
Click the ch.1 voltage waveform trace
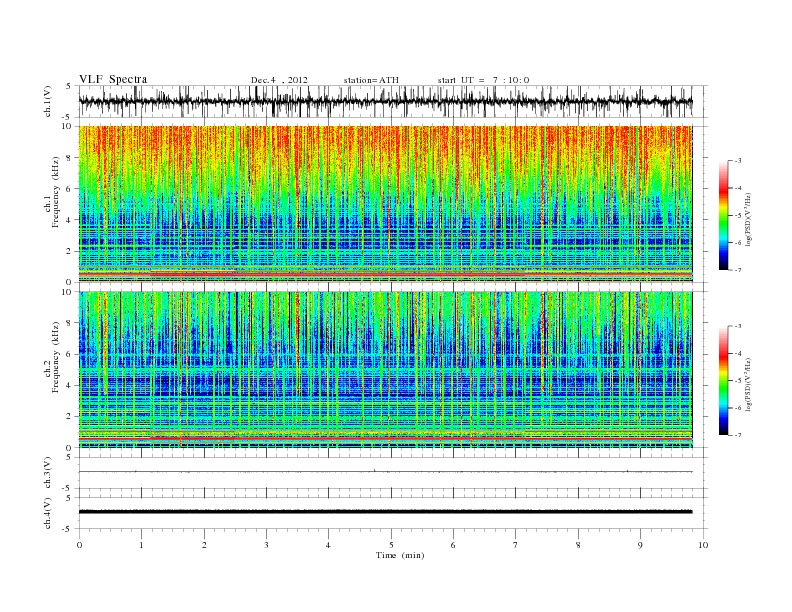coord(385,101)
